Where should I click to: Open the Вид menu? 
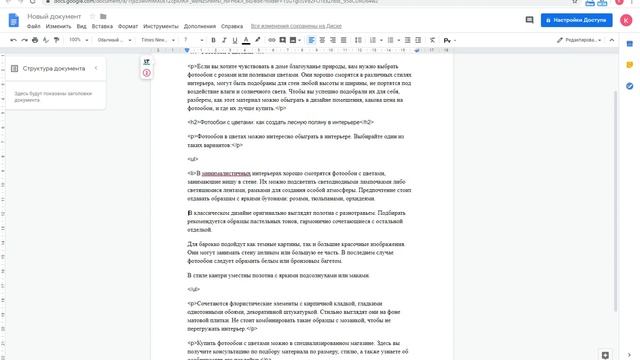[x=81, y=26]
